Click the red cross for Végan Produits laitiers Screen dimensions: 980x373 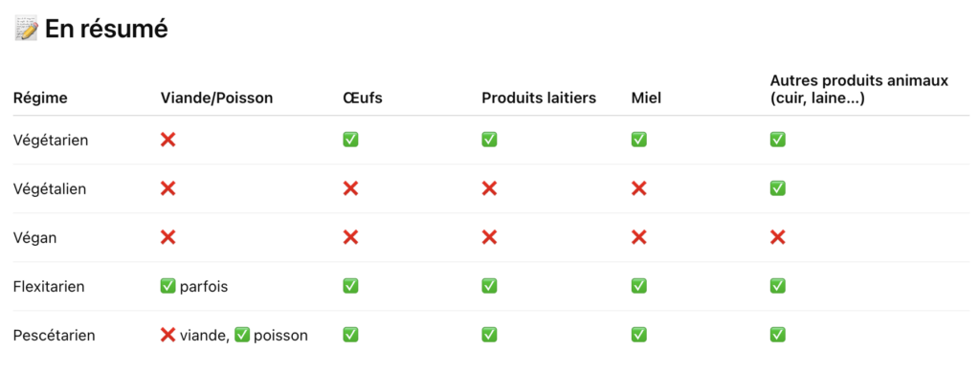(489, 237)
